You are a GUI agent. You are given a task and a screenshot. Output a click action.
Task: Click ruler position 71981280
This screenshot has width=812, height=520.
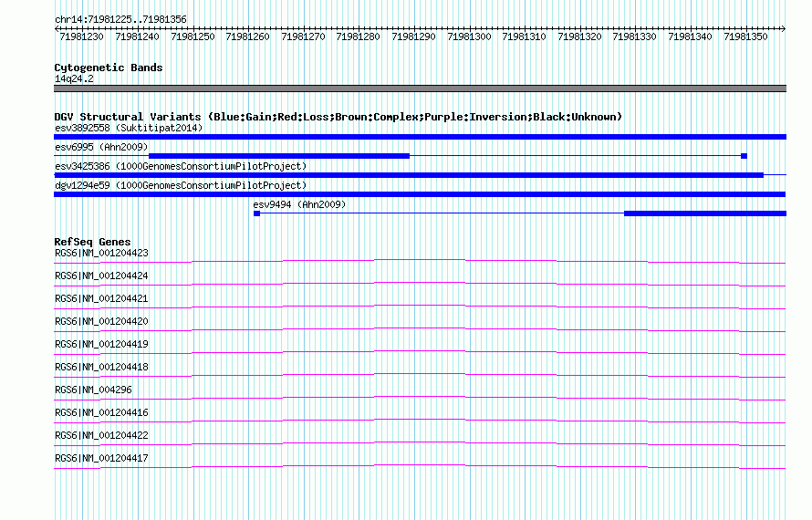click(358, 36)
